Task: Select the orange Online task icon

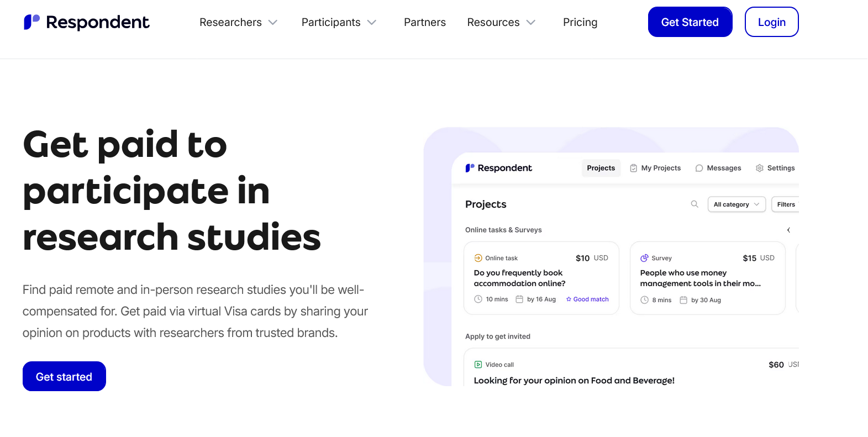Action: [477, 257]
